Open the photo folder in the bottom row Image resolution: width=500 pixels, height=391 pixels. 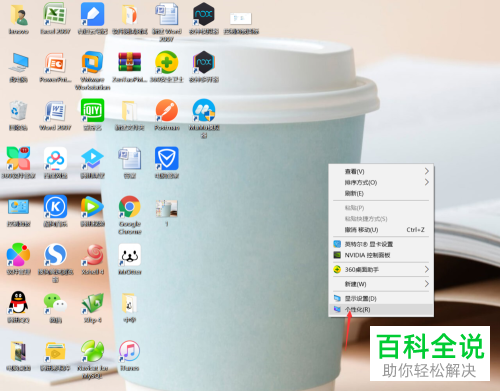coord(18,351)
